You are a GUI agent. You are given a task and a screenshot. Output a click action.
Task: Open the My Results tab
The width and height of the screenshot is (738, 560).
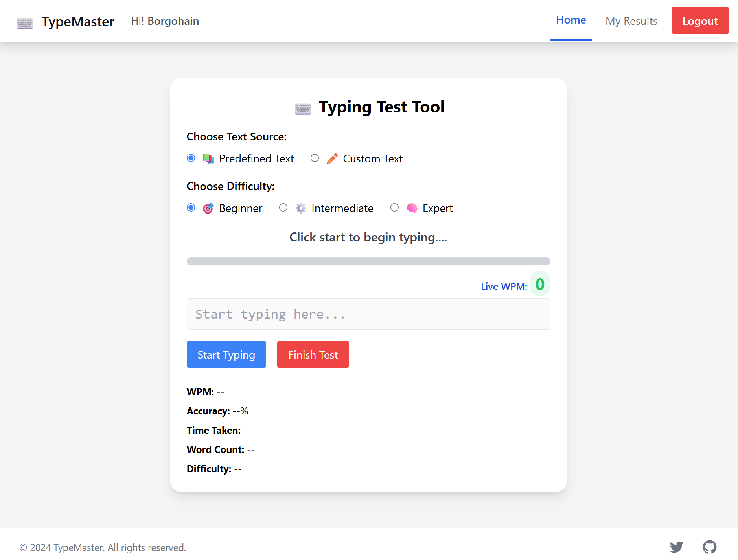pos(631,21)
